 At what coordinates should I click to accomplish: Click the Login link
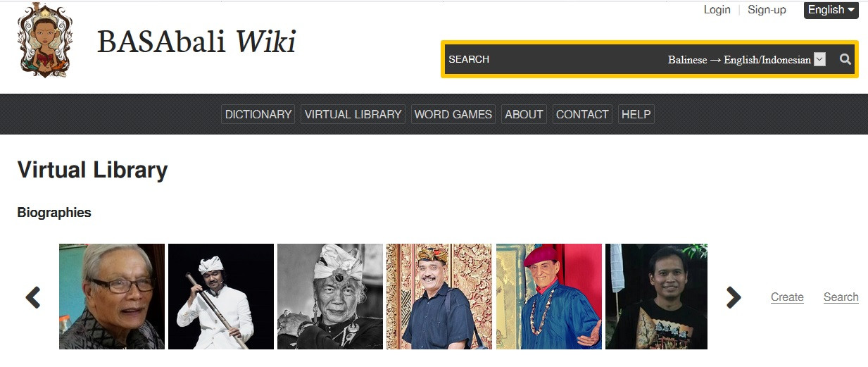[717, 10]
